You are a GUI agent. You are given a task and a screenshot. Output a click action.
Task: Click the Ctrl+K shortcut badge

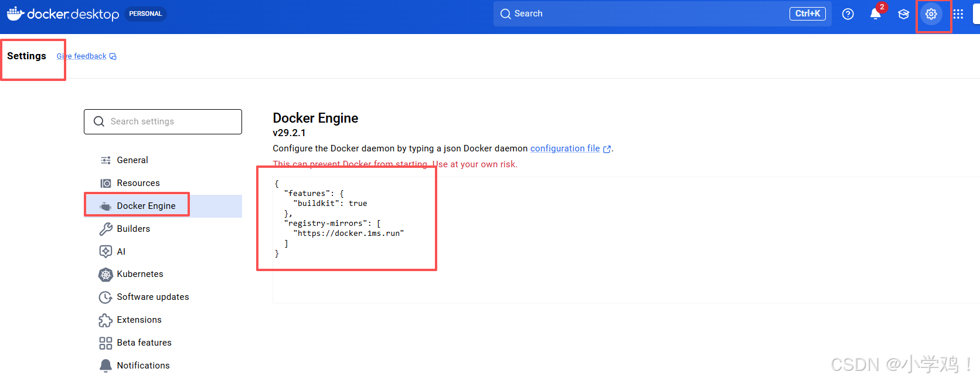(807, 13)
